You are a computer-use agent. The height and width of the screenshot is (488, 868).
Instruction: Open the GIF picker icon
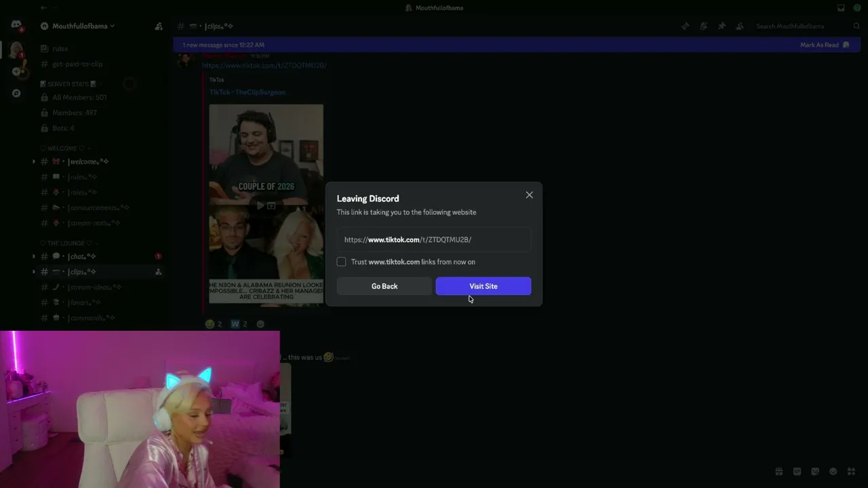797,472
